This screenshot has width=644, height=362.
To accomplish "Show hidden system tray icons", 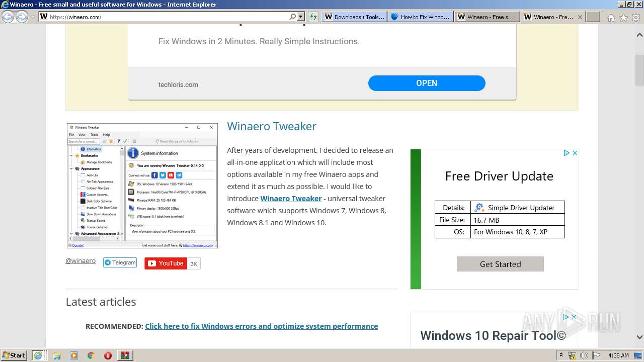I will point(561,355).
